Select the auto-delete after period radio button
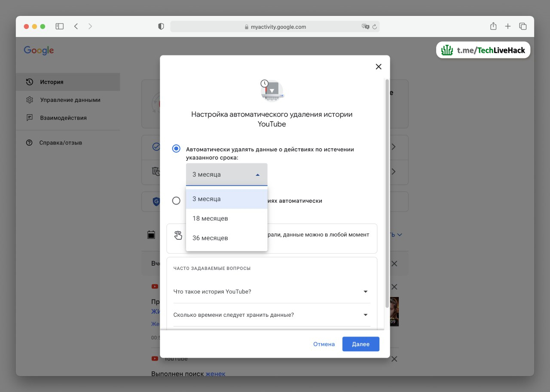The height and width of the screenshot is (392, 550). click(176, 149)
